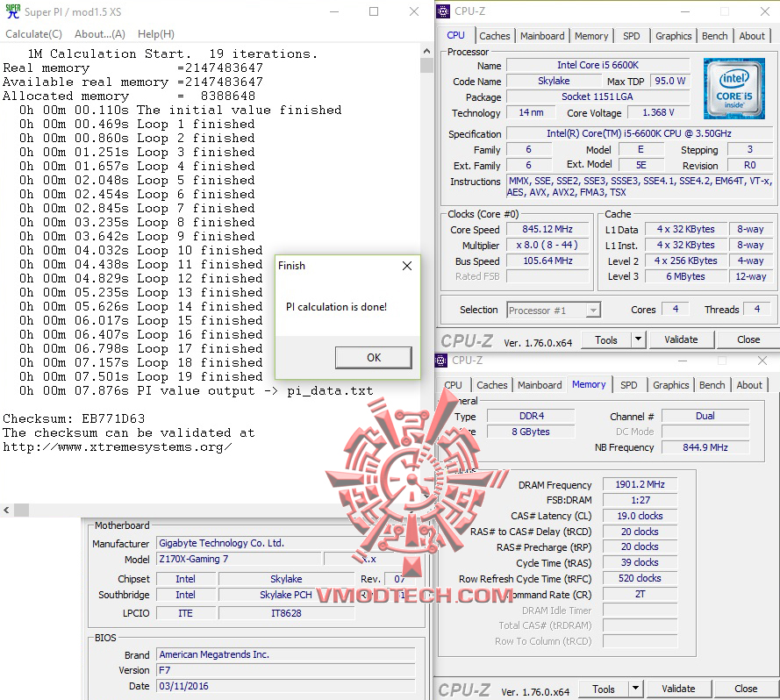780x700 pixels.
Task: Click Tools button in top CPU-Z window
Action: [x=606, y=339]
